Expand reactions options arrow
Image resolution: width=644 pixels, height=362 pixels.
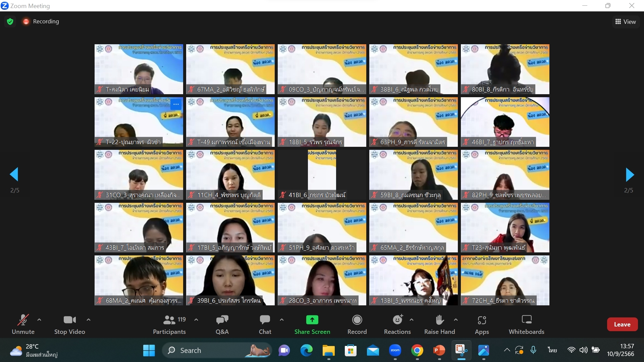[x=412, y=320]
